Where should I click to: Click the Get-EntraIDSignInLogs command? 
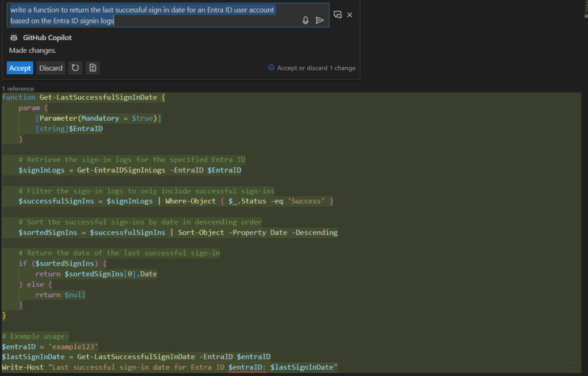121,170
